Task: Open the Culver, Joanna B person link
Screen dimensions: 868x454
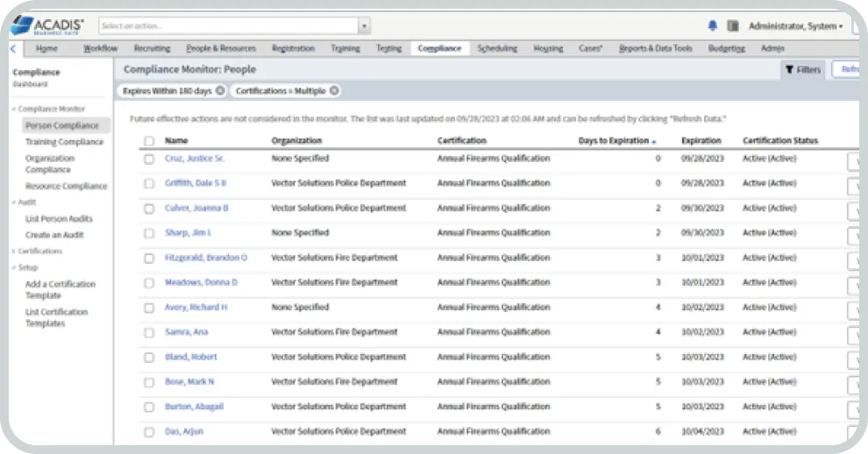Action: (196, 209)
